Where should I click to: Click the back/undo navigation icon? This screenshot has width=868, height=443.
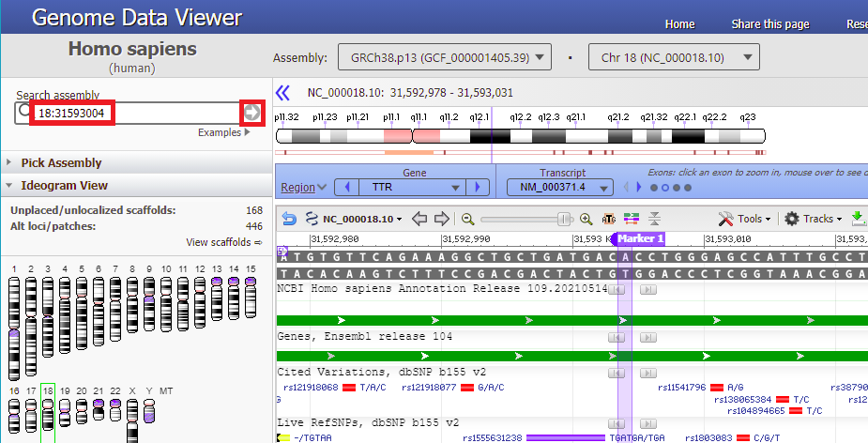coord(289,219)
